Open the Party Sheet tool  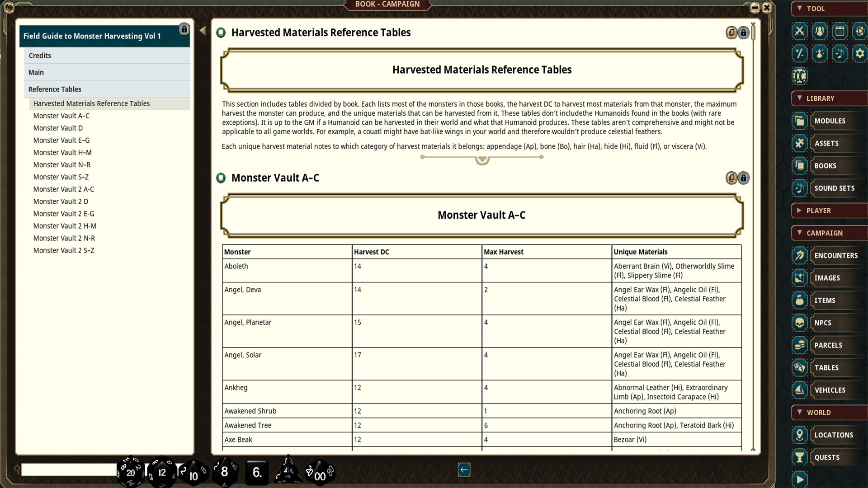820,31
